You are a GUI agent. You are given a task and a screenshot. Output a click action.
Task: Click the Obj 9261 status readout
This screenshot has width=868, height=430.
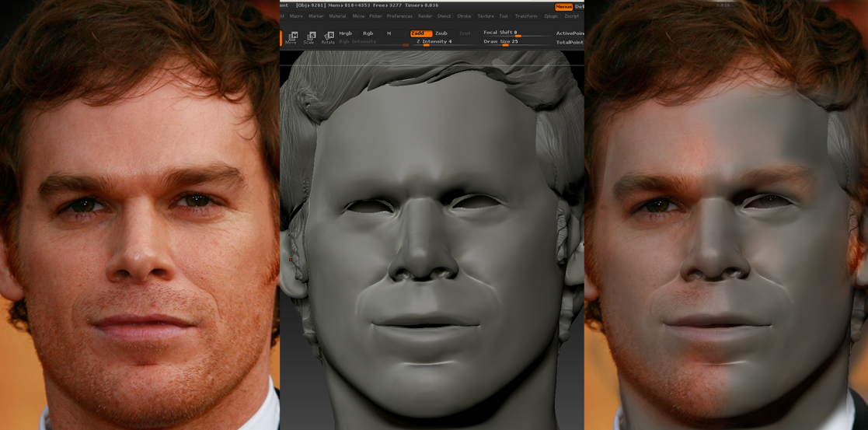pos(312,5)
